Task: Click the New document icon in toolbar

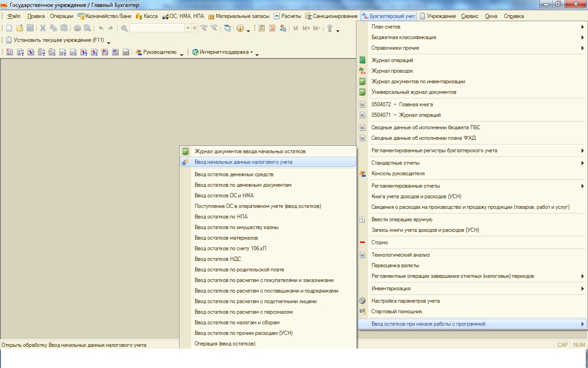Action: click(9, 28)
